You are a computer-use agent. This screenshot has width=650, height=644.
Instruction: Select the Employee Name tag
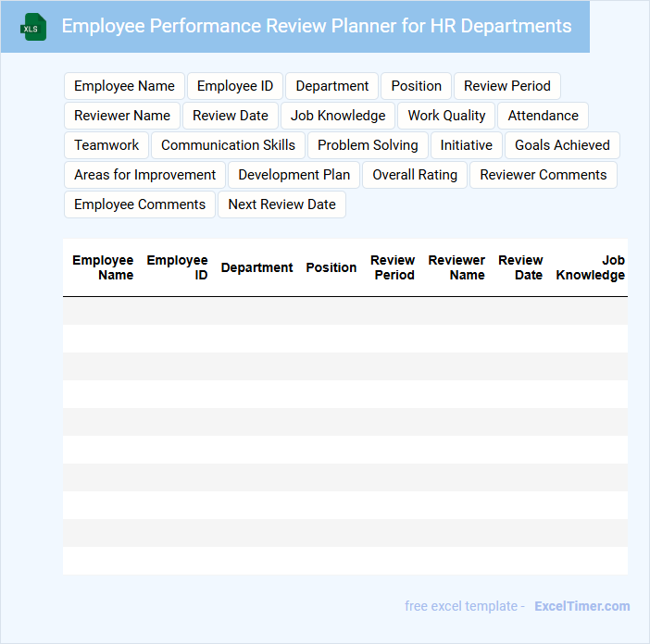124,86
